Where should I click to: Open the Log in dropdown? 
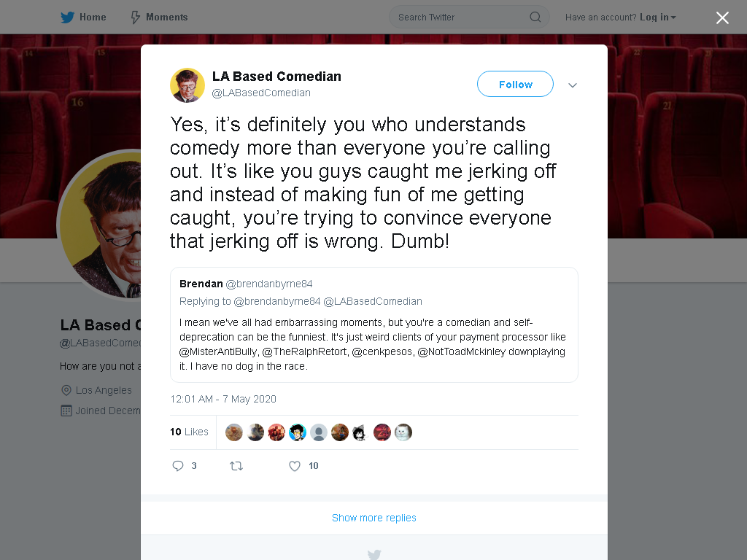click(657, 17)
